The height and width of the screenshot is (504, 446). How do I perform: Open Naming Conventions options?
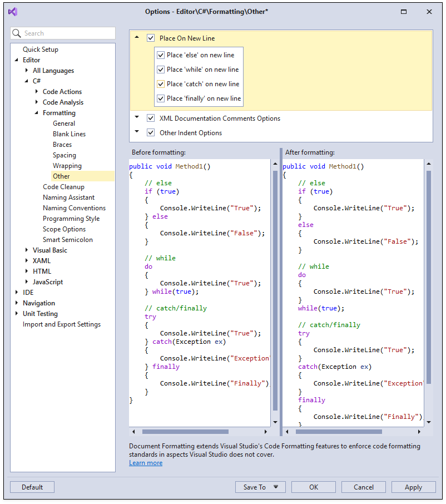tap(74, 208)
